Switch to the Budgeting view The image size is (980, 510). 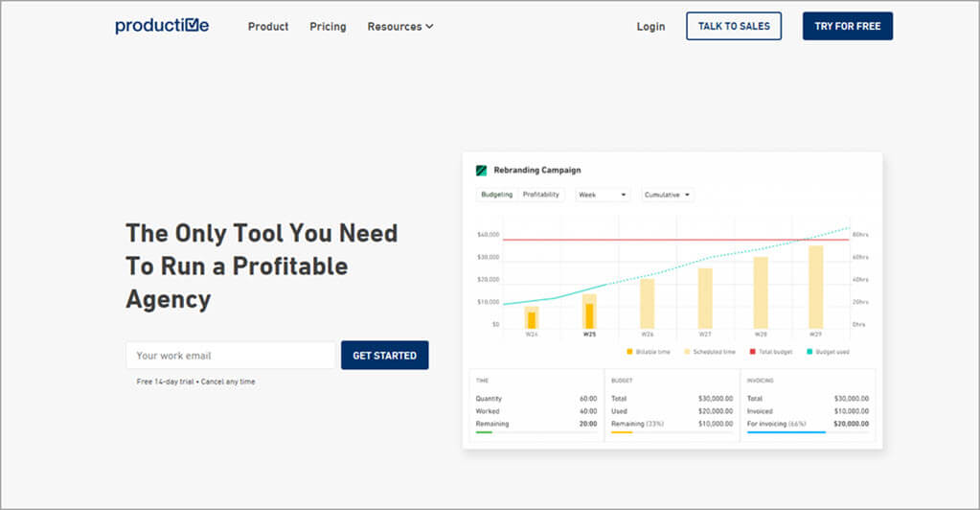tap(496, 195)
